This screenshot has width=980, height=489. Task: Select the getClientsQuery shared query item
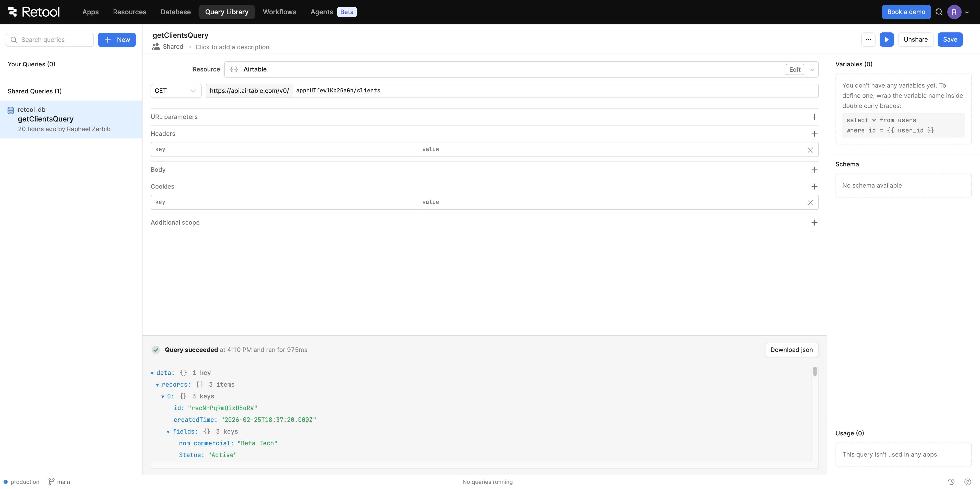tap(71, 119)
